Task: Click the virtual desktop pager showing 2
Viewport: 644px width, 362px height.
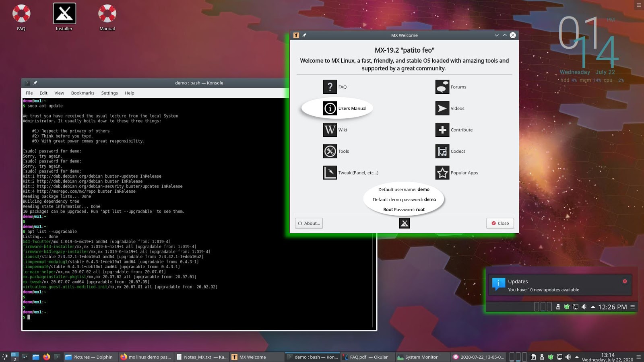Action: coord(15,357)
